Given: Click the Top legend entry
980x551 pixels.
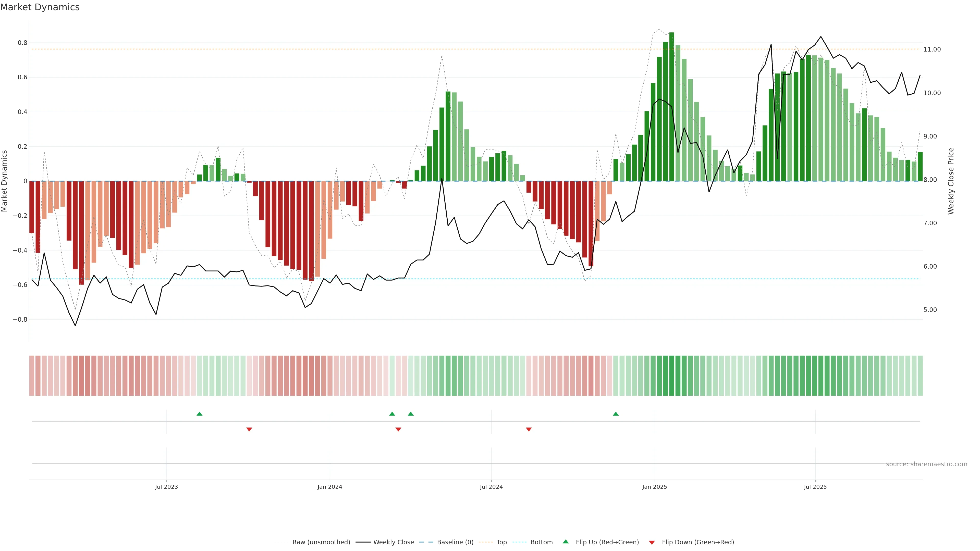Looking at the screenshot, I should tap(501, 542).
